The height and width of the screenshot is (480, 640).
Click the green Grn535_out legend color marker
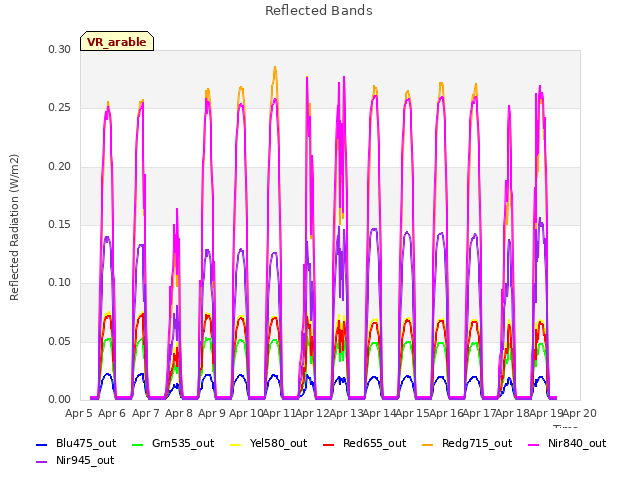(x=138, y=444)
